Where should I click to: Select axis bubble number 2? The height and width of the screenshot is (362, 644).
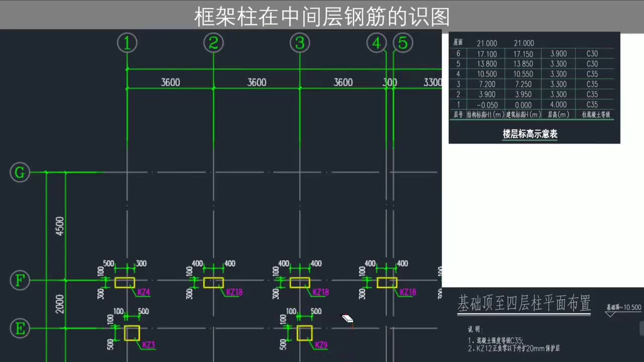pyautogui.click(x=213, y=43)
